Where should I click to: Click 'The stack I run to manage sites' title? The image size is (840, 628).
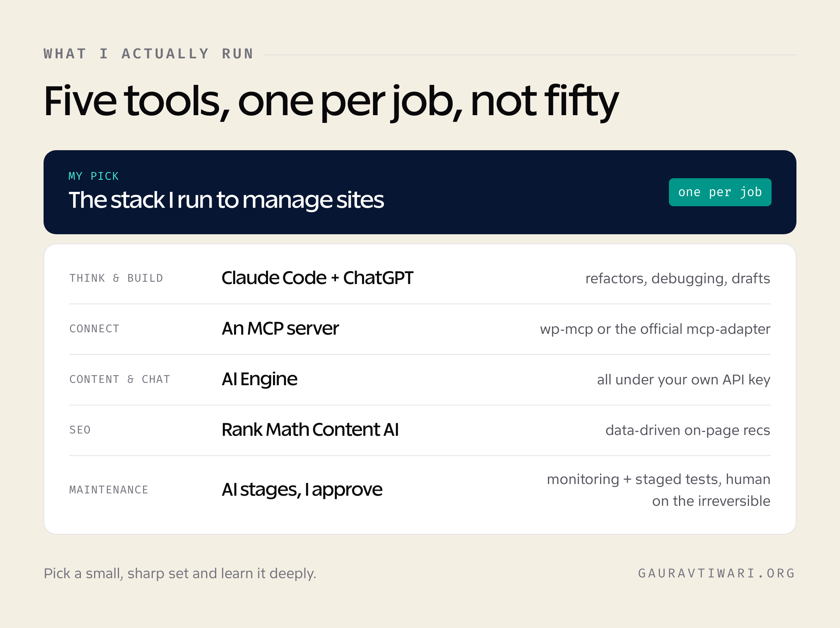(x=226, y=200)
